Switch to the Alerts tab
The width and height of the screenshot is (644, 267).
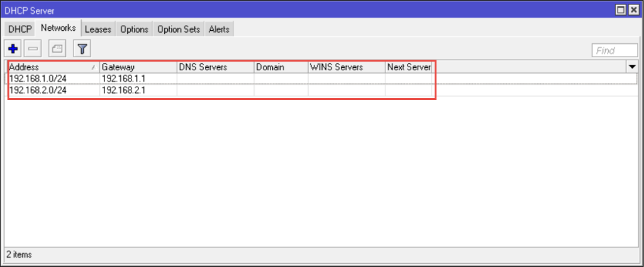pos(219,30)
